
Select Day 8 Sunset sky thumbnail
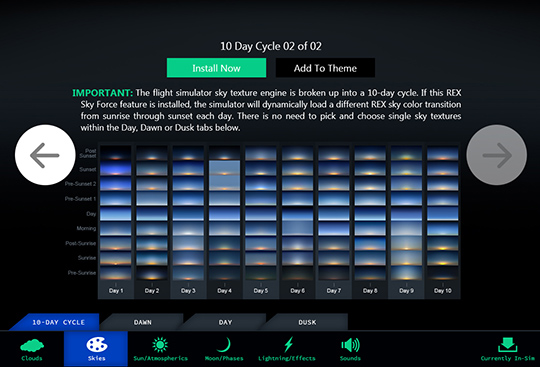click(x=370, y=168)
